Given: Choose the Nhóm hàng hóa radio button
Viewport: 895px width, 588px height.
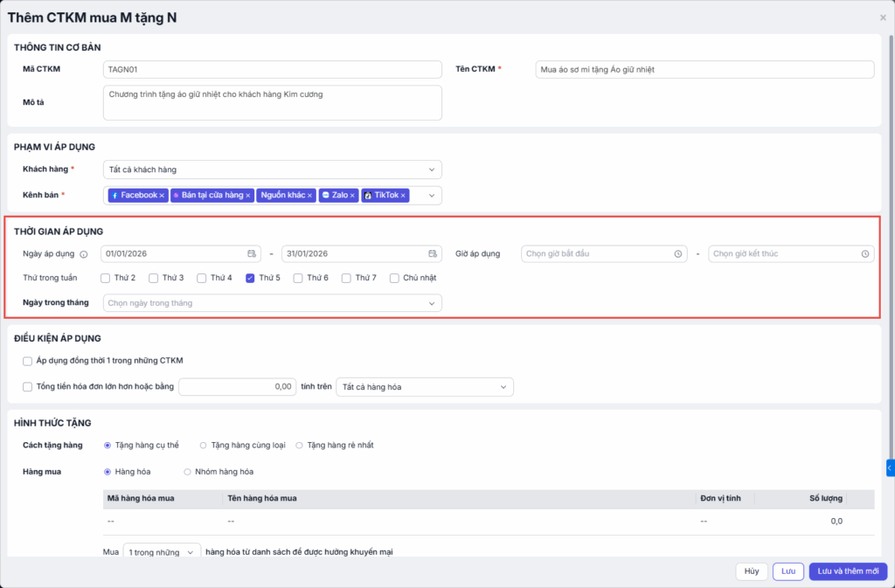Looking at the screenshot, I should coord(187,472).
